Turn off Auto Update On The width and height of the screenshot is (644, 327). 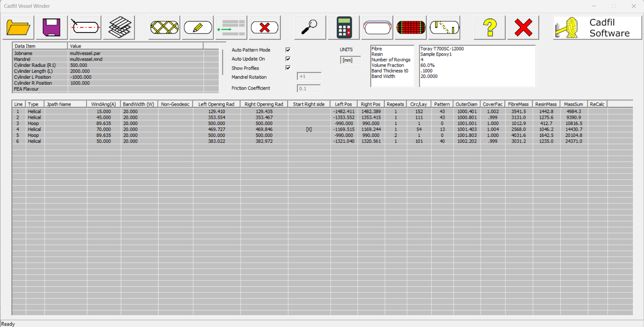(288, 59)
